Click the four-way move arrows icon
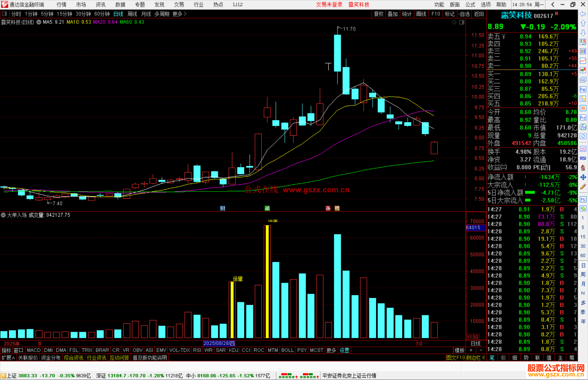 point(583,177)
